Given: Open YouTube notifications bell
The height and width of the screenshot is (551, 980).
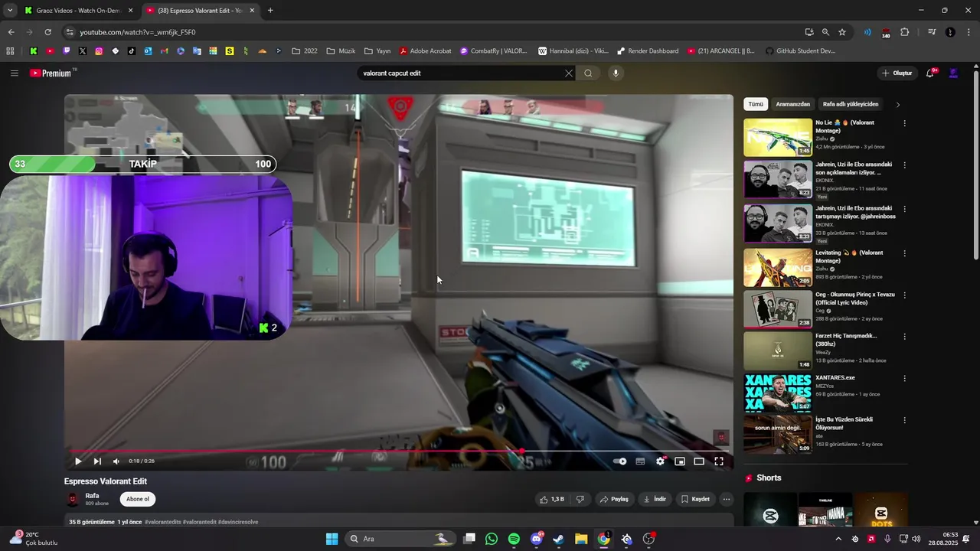Looking at the screenshot, I should tap(930, 73).
